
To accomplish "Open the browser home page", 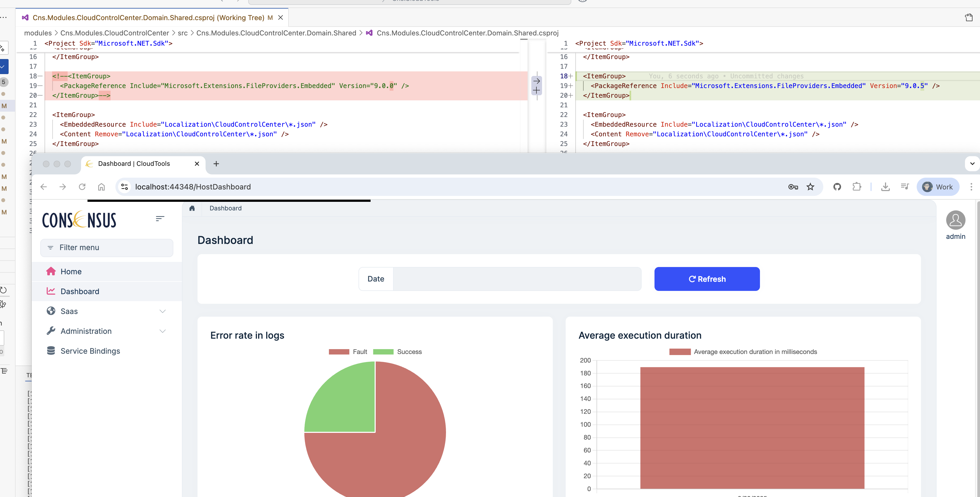I will point(101,187).
